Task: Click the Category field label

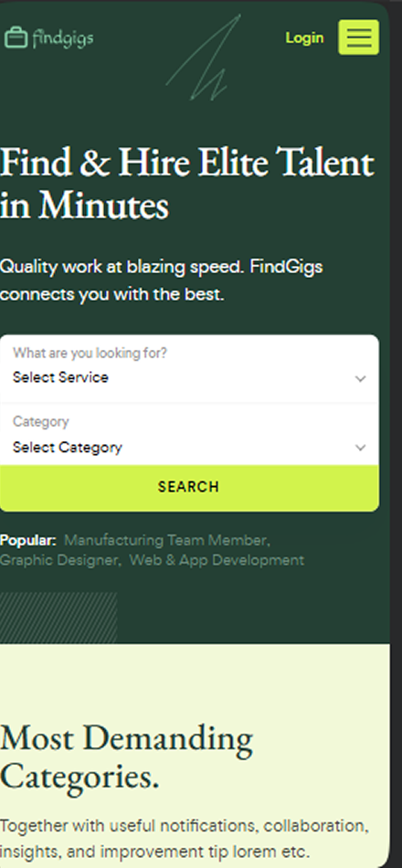Action: click(x=41, y=421)
